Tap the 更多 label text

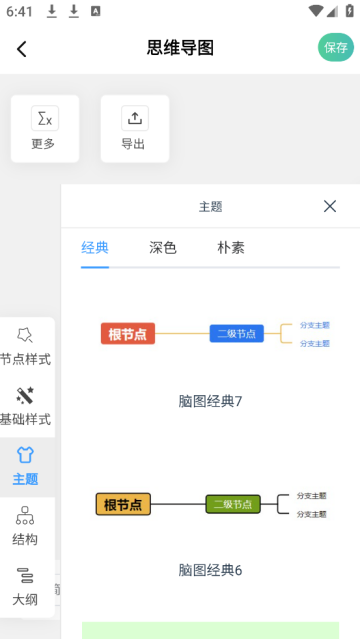(x=43, y=144)
